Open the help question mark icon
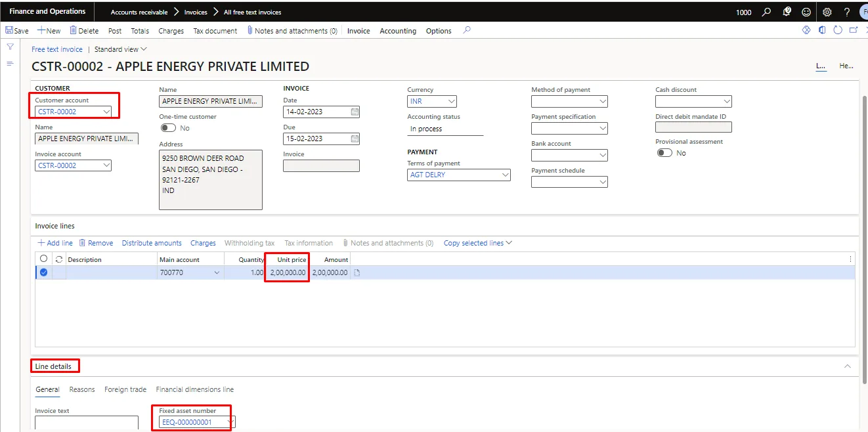Image resolution: width=868 pixels, height=432 pixels. point(847,12)
